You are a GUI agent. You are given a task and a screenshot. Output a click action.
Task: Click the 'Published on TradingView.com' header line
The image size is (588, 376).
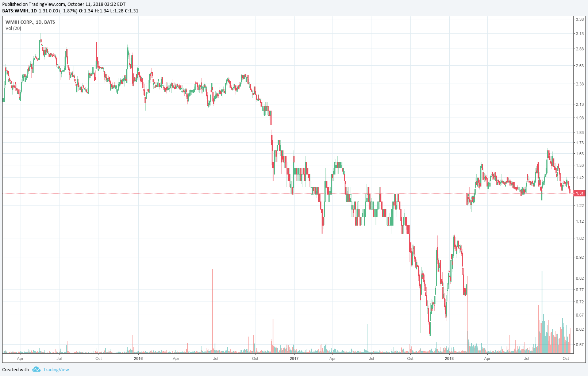point(64,4)
